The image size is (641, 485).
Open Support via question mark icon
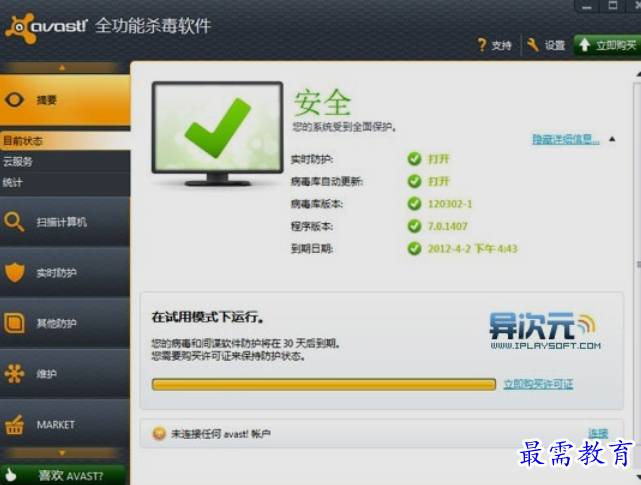(482, 45)
